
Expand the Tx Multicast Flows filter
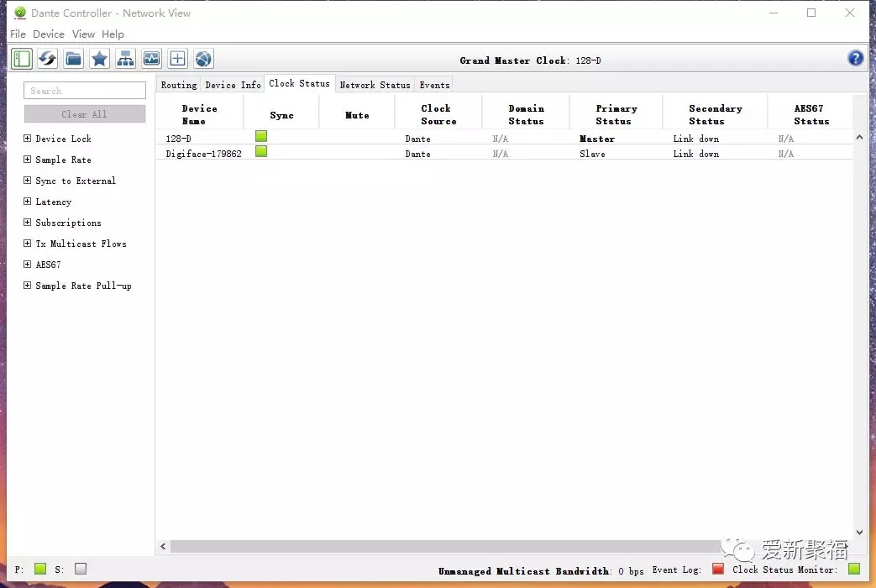28,244
